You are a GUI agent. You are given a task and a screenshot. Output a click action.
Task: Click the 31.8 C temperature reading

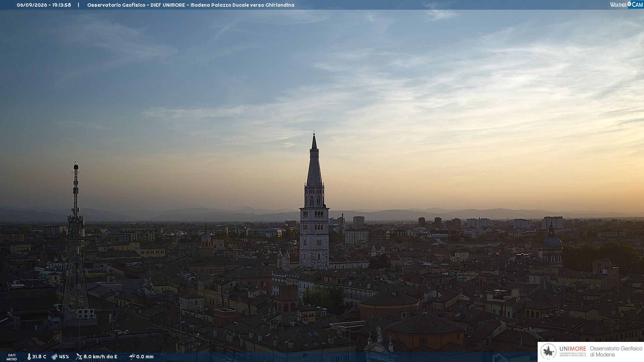39,357
